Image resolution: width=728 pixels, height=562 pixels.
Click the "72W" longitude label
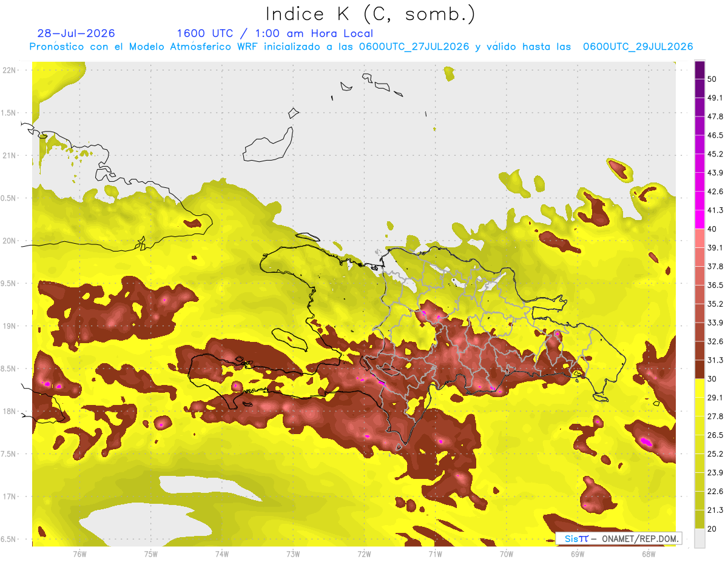364,554
